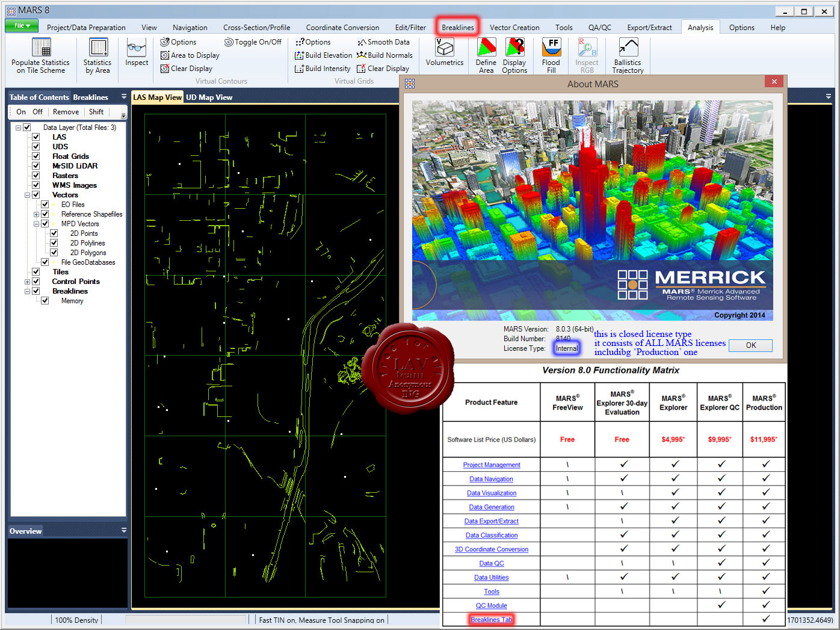Image resolution: width=840 pixels, height=630 pixels.
Task: Click the Shift button in Table of Contents
Action: coord(96,112)
